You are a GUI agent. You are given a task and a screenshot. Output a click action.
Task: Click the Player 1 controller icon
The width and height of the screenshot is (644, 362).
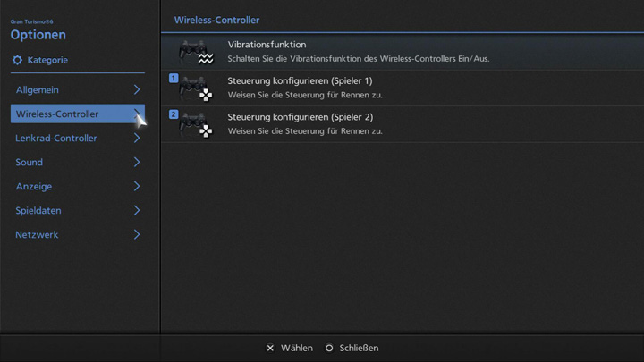195,88
